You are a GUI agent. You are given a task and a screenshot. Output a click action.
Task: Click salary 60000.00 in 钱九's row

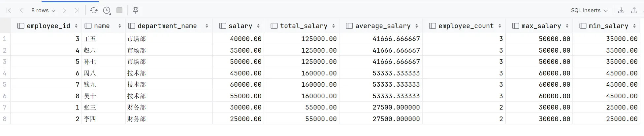[238, 84]
